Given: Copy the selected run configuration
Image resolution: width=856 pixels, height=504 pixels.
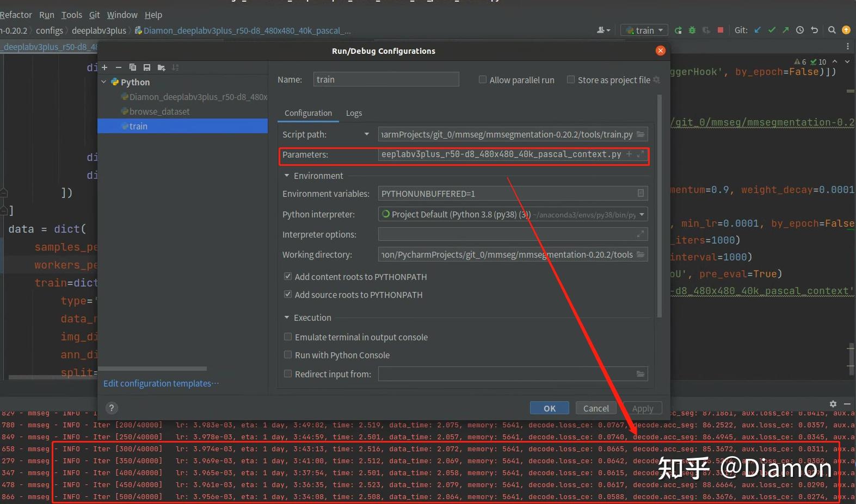Looking at the screenshot, I should (132, 67).
